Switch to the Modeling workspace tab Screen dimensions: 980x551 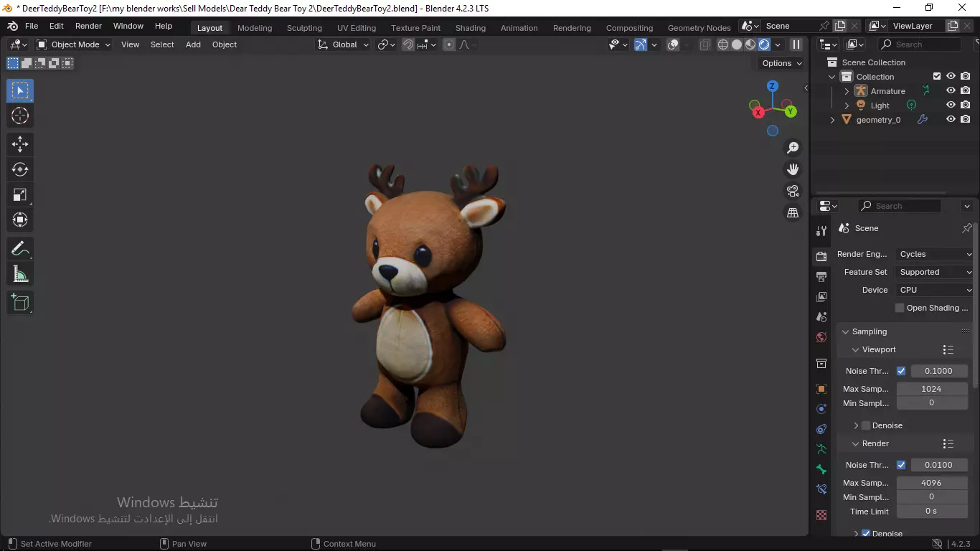(x=255, y=28)
